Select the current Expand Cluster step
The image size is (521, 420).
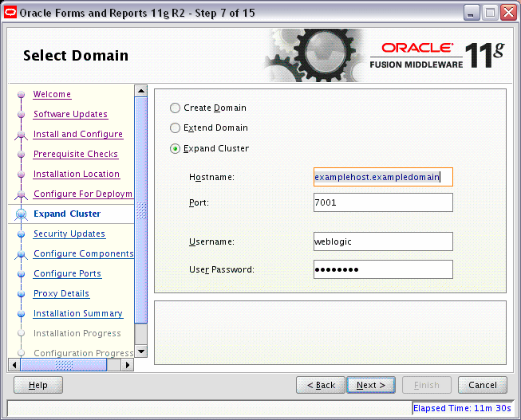click(x=67, y=214)
